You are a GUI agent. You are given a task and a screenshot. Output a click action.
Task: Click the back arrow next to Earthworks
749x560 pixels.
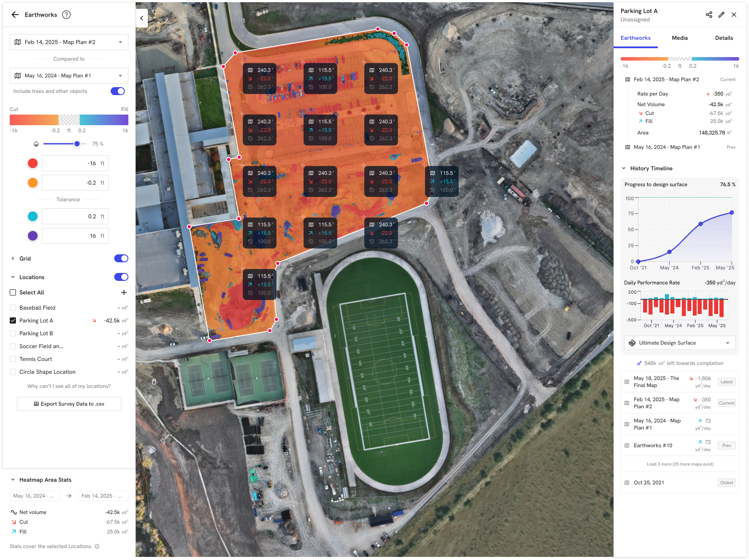(15, 15)
